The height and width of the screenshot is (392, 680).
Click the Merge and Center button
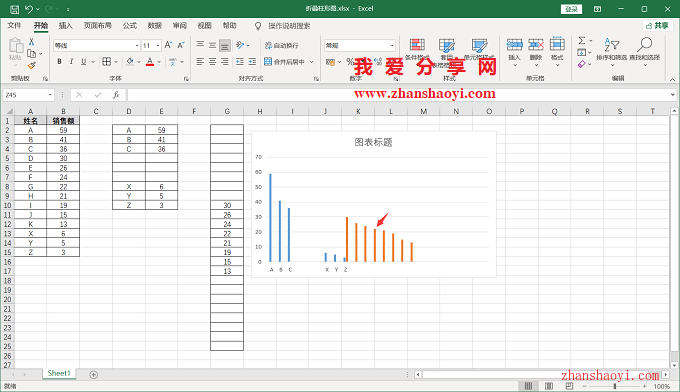tap(284, 62)
